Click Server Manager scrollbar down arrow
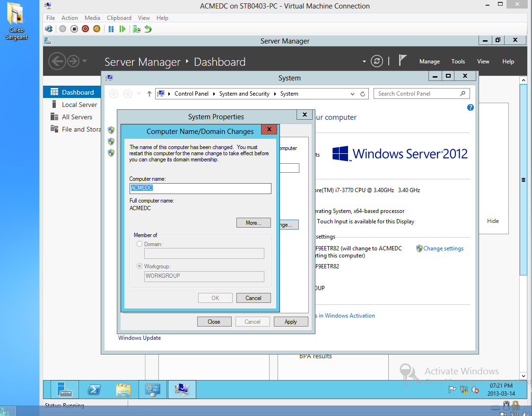The width and height of the screenshot is (532, 416). 523,376
